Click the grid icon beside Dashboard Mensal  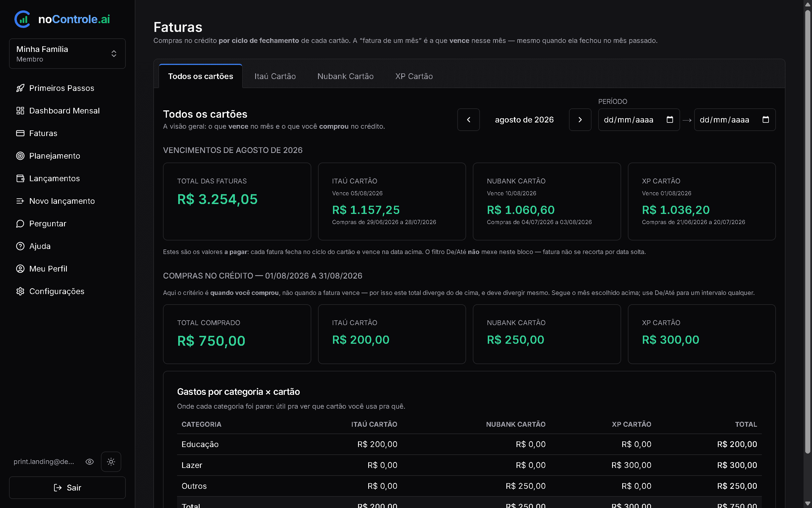tap(20, 111)
